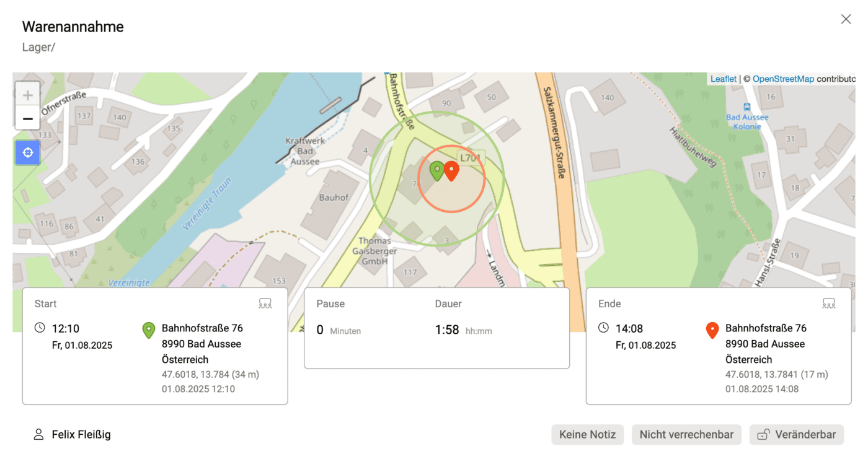The image size is (868, 467).
Task: Zoom out of the map
Action: coord(28,118)
